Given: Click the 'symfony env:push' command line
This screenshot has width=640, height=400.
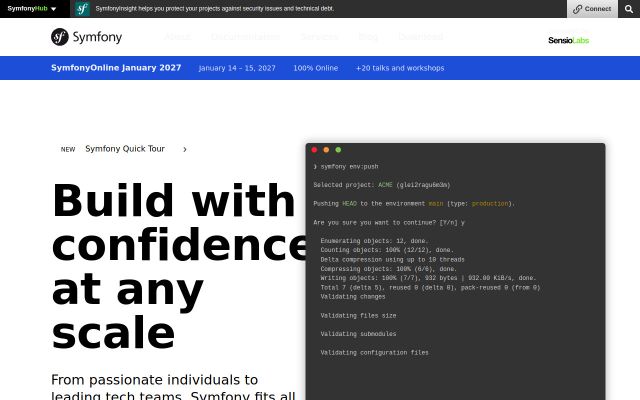Looking at the screenshot, I should coord(346,167).
